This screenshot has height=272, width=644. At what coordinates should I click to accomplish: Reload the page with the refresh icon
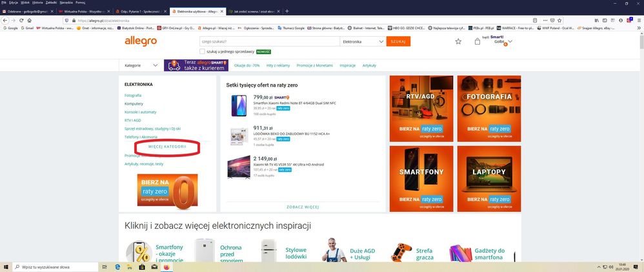click(21, 20)
